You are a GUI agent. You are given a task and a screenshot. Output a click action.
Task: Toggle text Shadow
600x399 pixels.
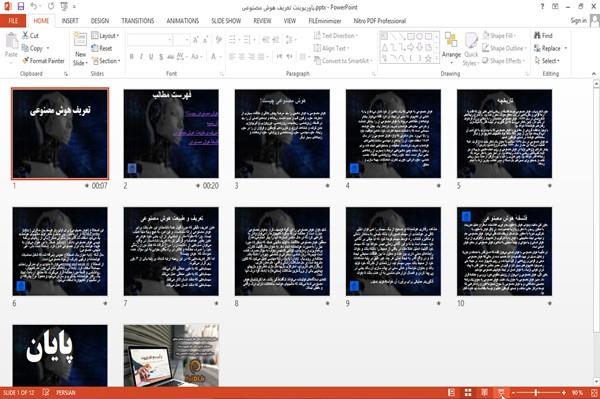click(x=161, y=57)
